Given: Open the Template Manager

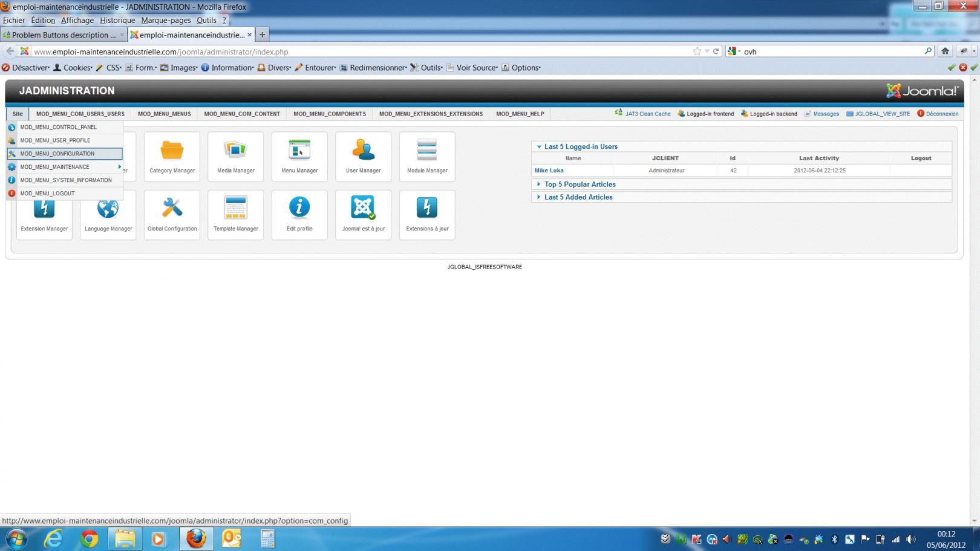Looking at the screenshot, I should (x=235, y=214).
